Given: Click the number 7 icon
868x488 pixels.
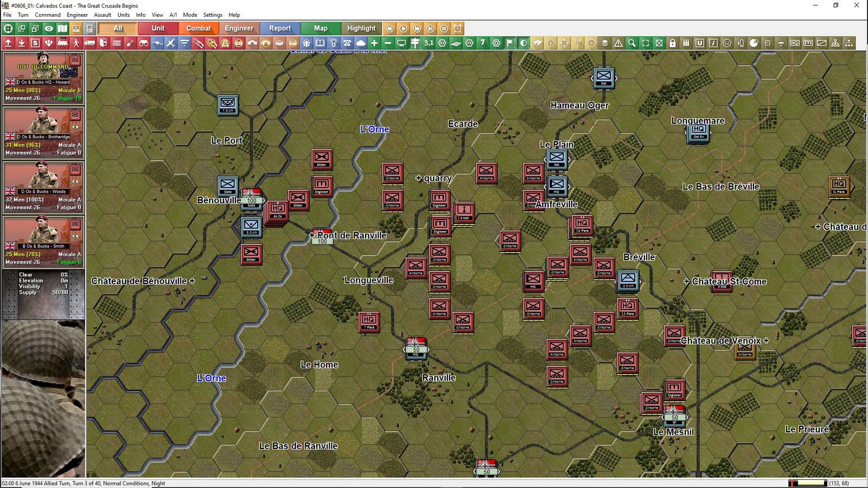Looking at the screenshot, I should (483, 43).
